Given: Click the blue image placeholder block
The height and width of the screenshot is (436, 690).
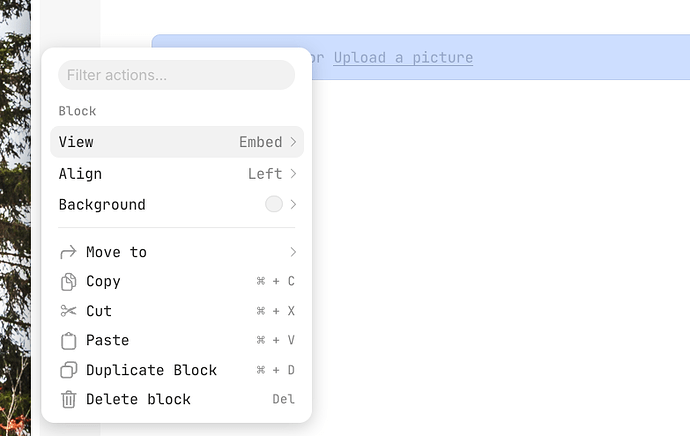Looking at the screenshot, I should coord(501,57).
